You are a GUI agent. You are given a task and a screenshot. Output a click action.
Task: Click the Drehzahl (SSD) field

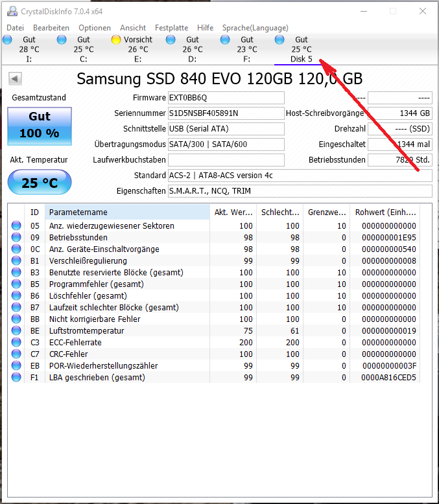point(400,128)
